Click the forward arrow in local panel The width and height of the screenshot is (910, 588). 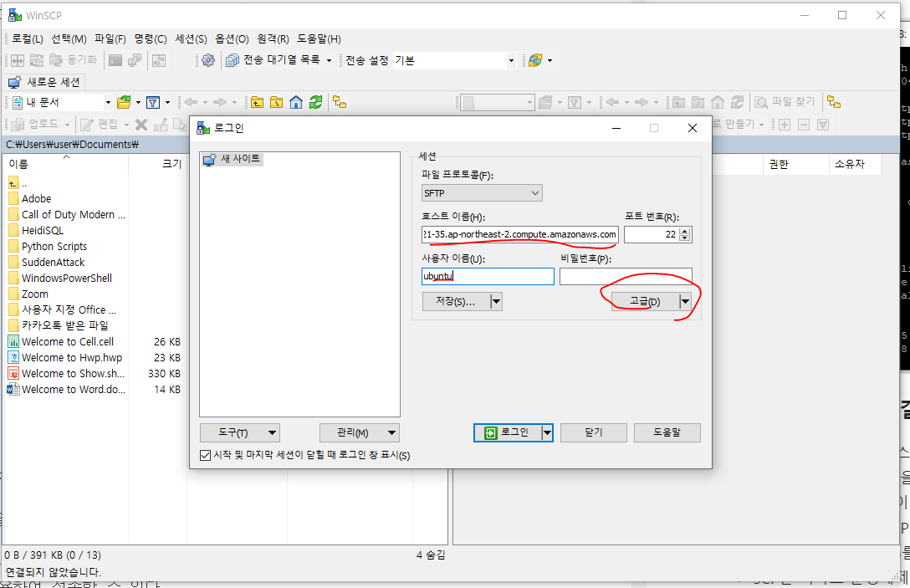tap(220, 103)
